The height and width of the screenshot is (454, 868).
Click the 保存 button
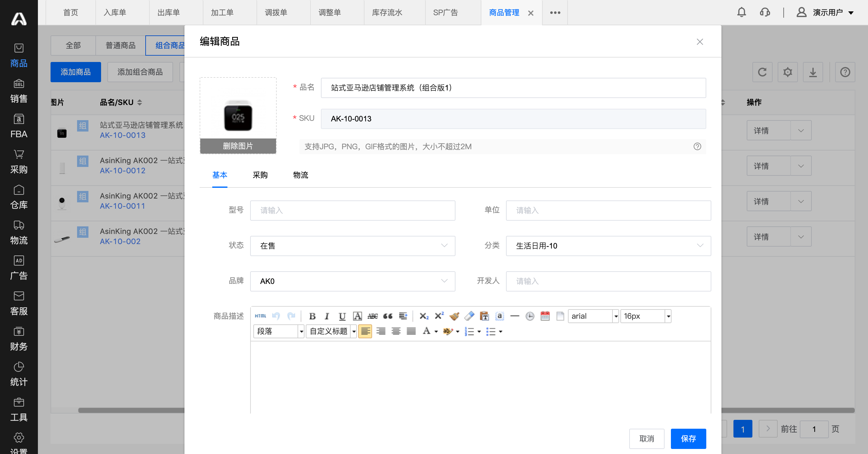[x=688, y=439]
